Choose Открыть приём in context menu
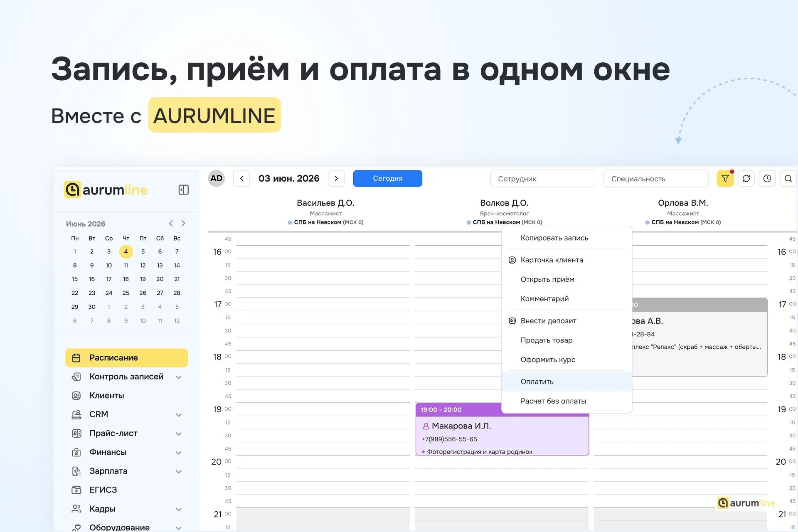798x532 pixels. point(567,279)
